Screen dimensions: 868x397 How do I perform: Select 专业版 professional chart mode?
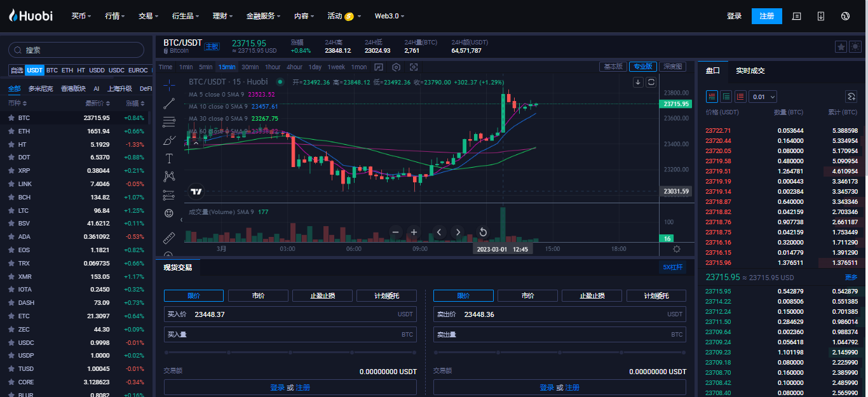click(643, 67)
